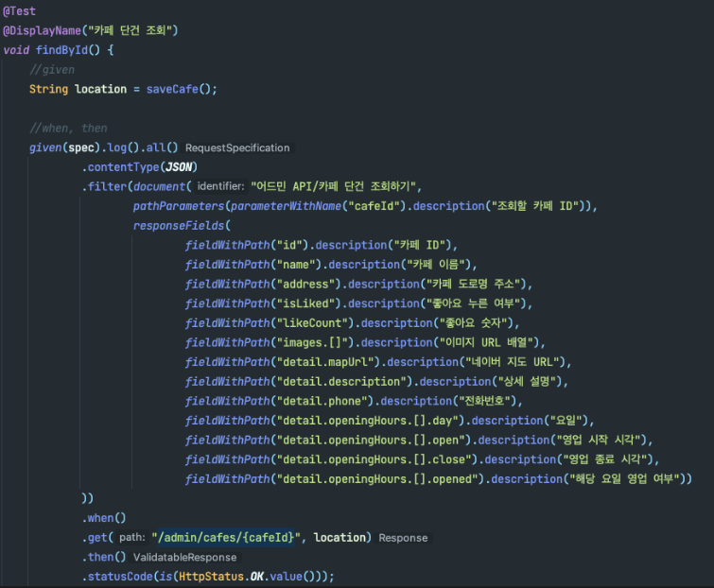
Task: Click pathParameters method call
Action: tap(179, 206)
